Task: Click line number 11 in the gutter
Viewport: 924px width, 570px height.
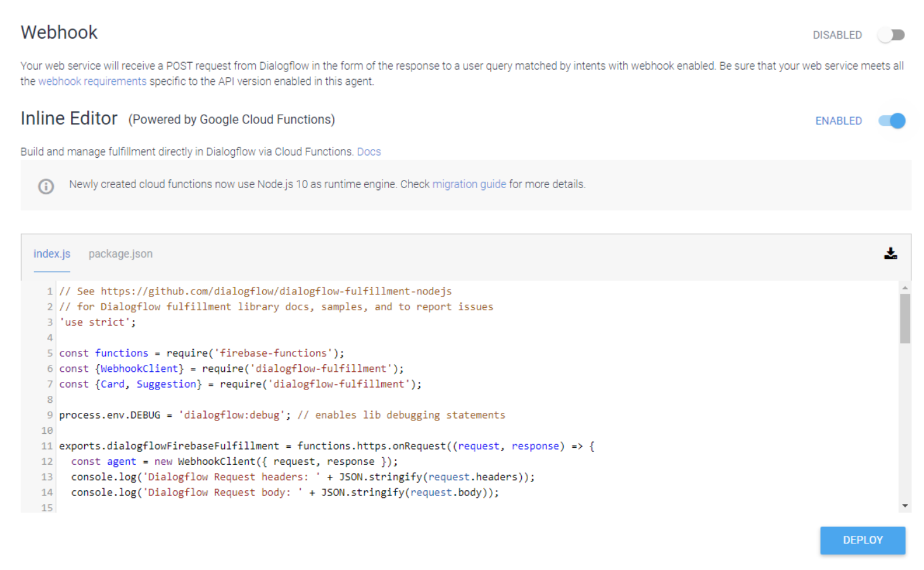Action: pos(47,446)
